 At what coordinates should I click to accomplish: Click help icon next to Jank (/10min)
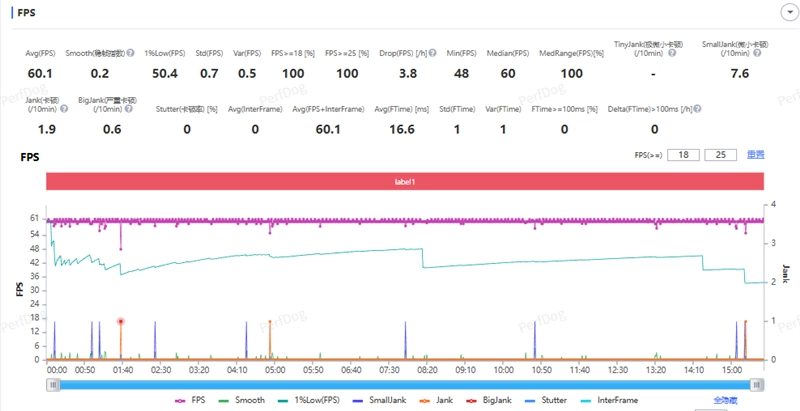64,108
